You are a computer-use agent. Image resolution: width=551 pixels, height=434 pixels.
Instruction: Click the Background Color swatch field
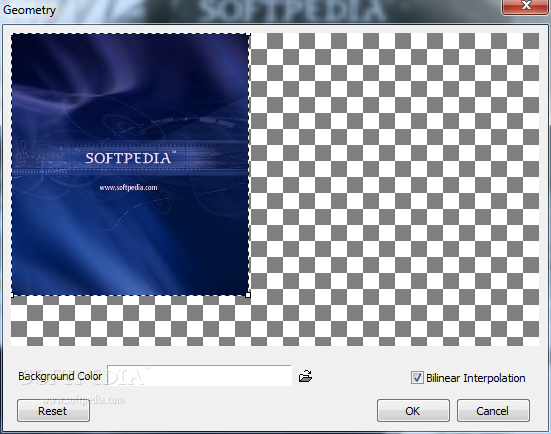pyautogui.click(x=199, y=376)
